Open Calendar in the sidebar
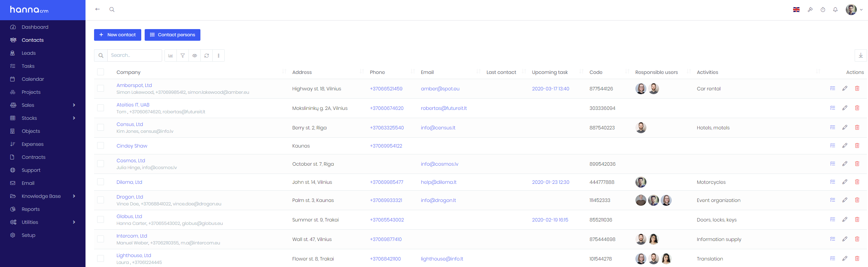 (x=33, y=79)
